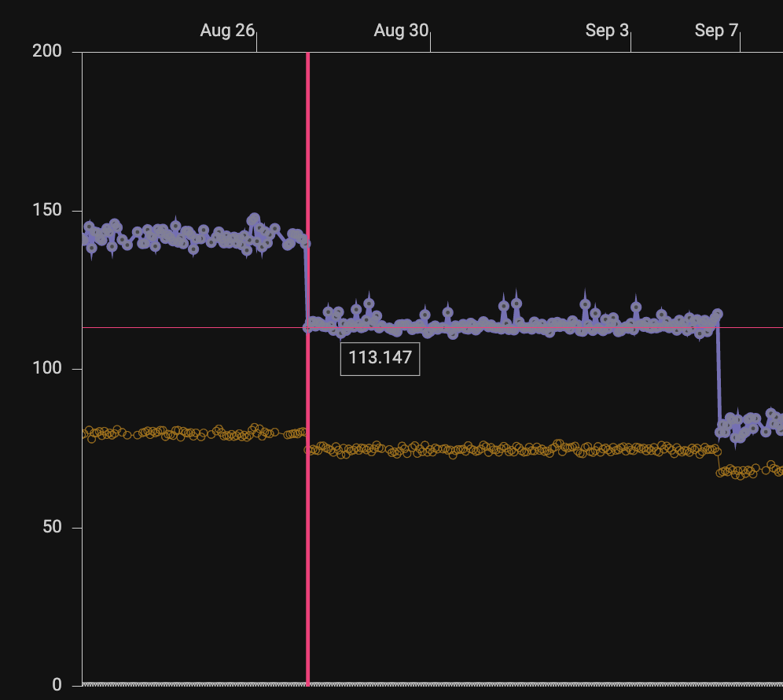Screen dimensions: 783x700
Task: Select the Aug 30 axis tick label
Action: pos(401,31)
